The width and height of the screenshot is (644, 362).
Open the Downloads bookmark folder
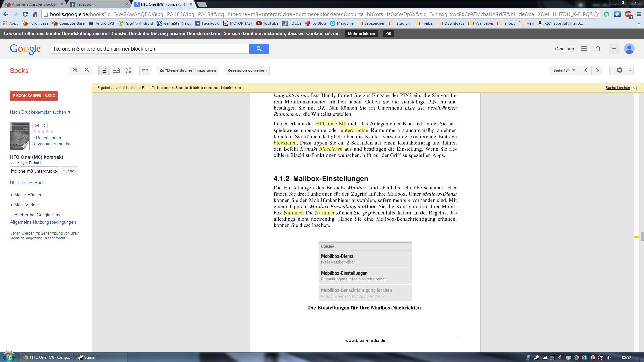point(451,23)
